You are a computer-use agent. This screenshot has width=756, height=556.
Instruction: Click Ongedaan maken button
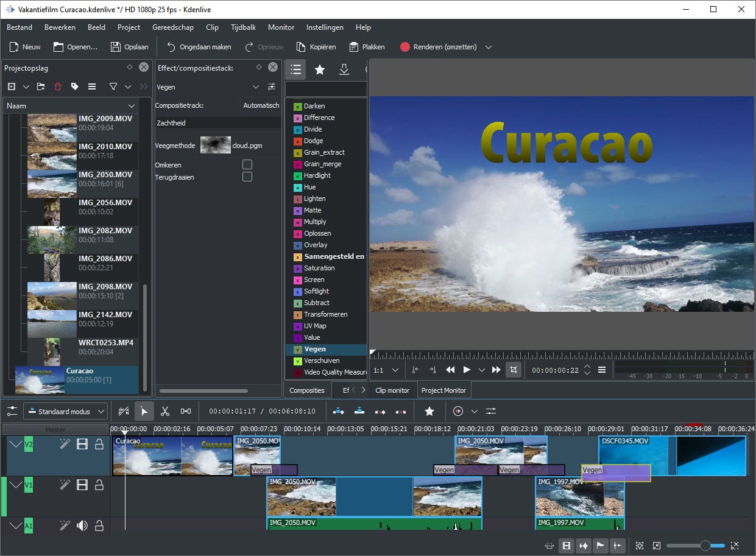click(x=199, y=47)
